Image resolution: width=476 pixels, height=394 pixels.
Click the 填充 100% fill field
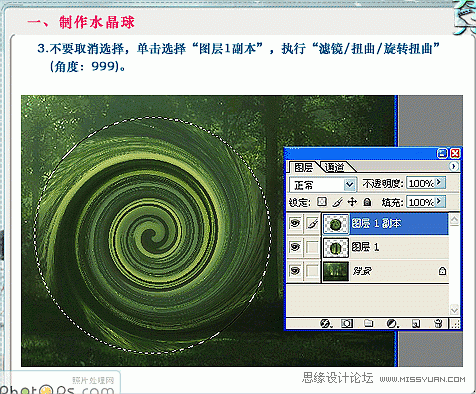pos(421,202)
